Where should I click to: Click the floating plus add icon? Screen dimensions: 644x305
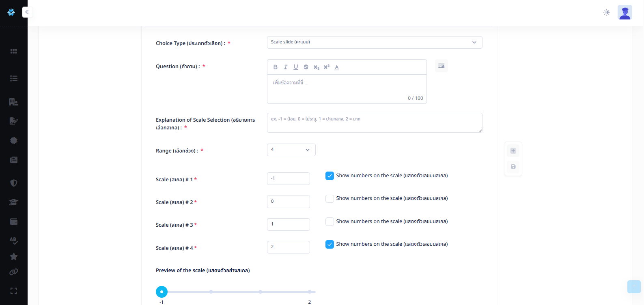(513, 151)
